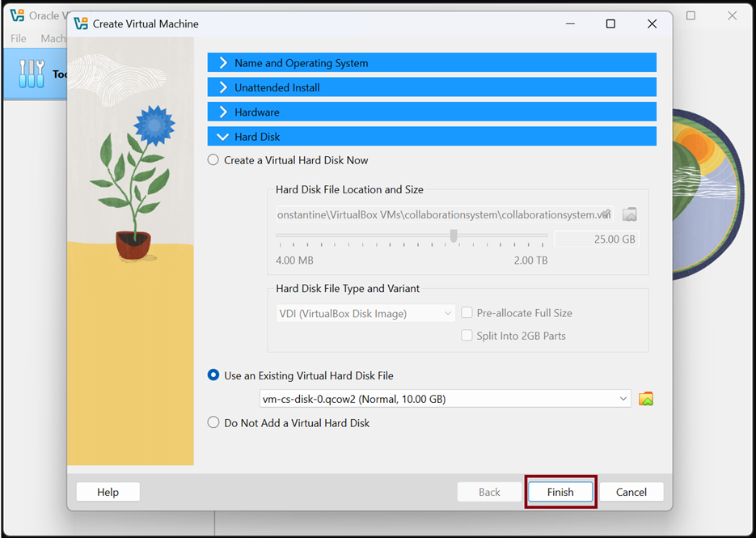Enable Split Into 2GB Parts checkbox
This screenshot has height=538, width=756.
click(467, 335)
